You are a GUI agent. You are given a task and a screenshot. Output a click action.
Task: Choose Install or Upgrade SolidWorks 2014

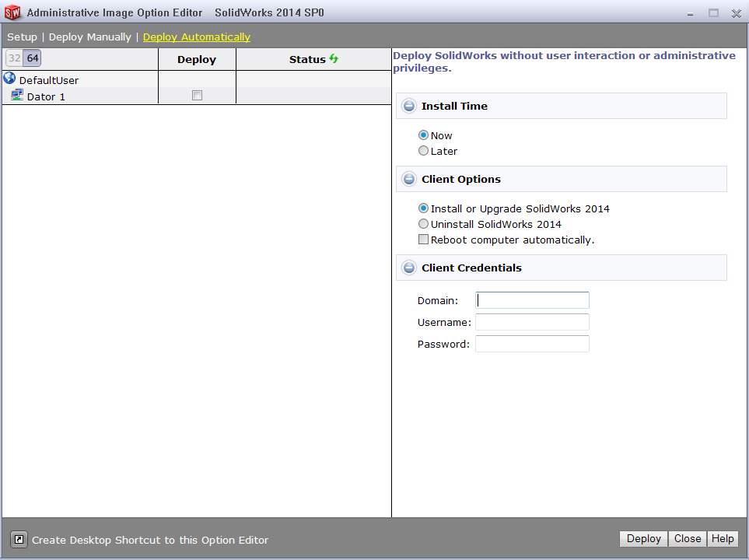423,208
